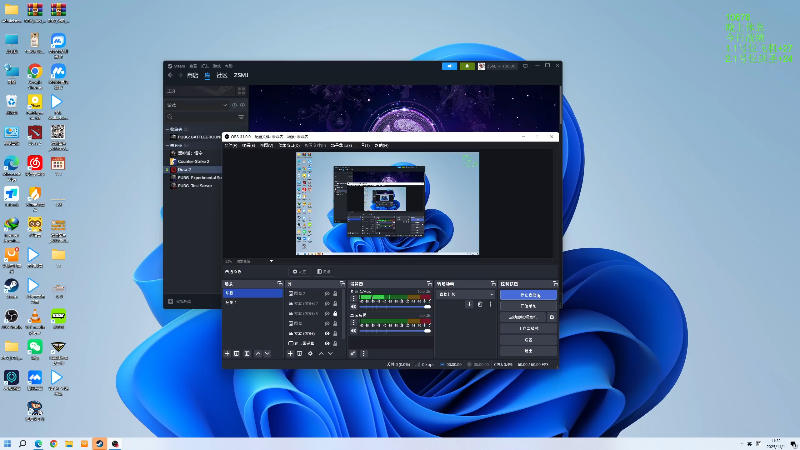Open virtual camera settings gear icon

[x=551, y=317]
